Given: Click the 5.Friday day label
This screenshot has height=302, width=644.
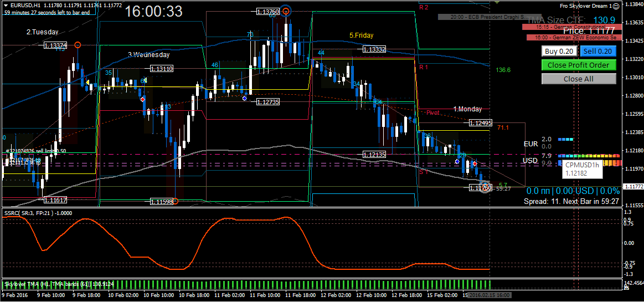Looking at the screenshot, I should pyautogui.click(x=362, y=36).
